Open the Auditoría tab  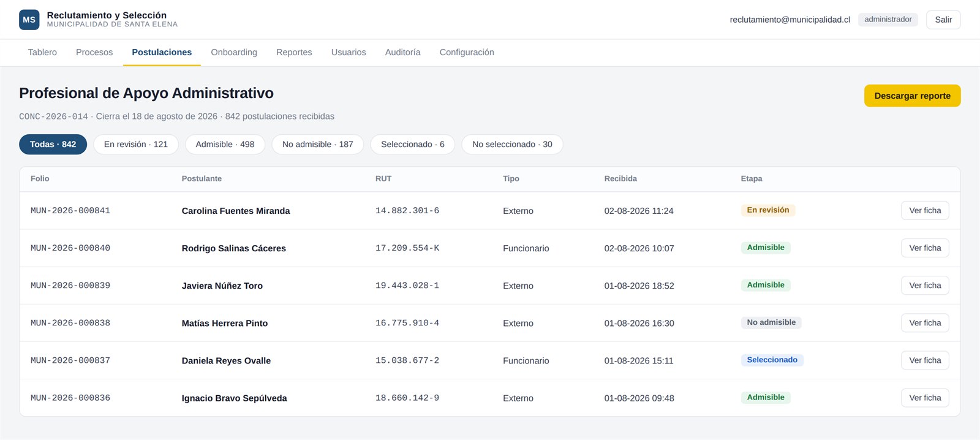click(402, 52)
